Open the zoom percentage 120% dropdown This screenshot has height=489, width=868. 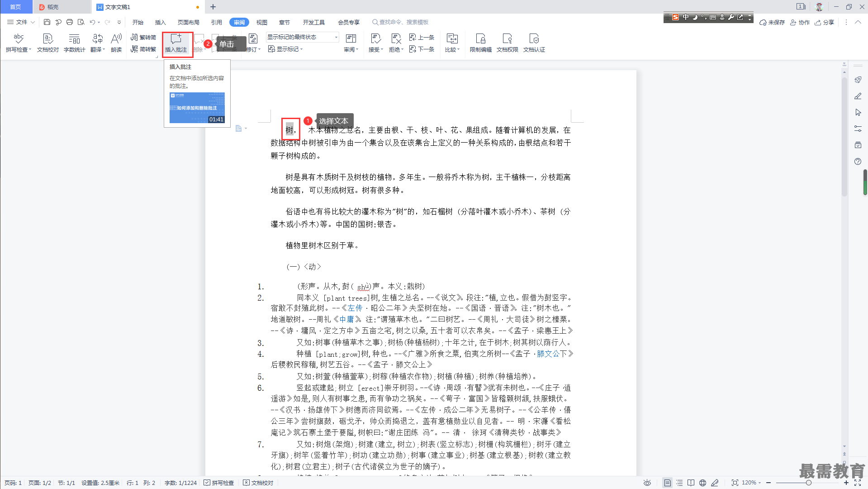pyautogui.click(x=751, y=483)
